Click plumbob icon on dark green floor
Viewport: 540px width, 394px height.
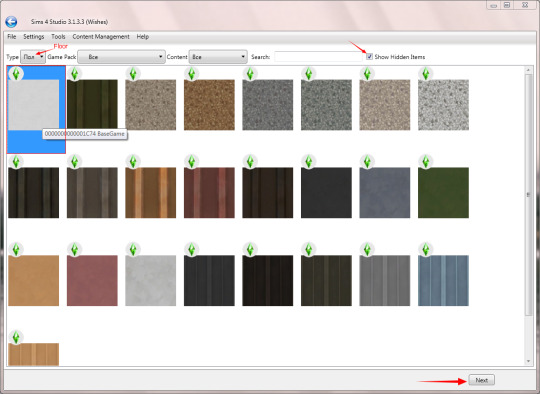[x=426, y=162]
